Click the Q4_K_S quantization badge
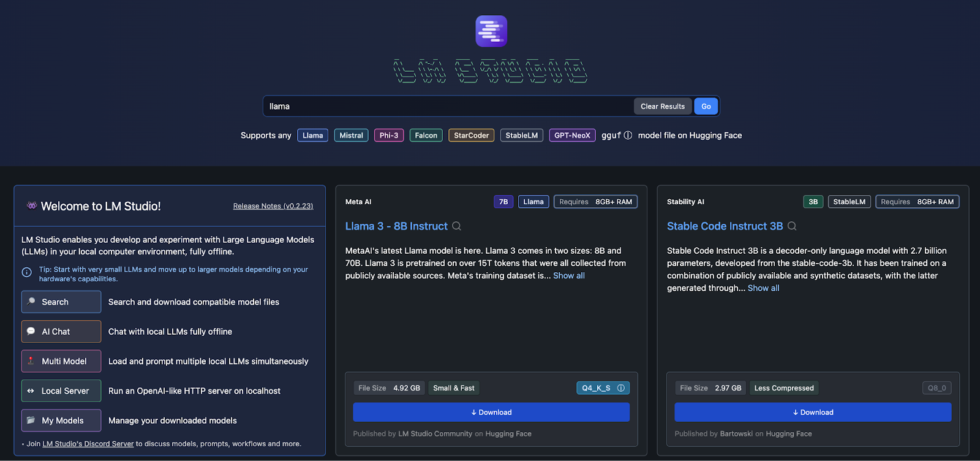This screenshot has width=980, height=461. (603, 388)
